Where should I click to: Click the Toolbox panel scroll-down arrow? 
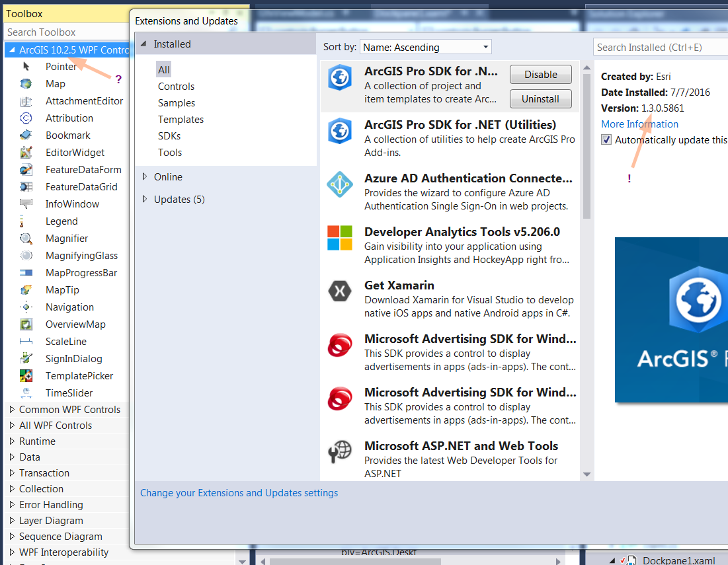(243, 561)
